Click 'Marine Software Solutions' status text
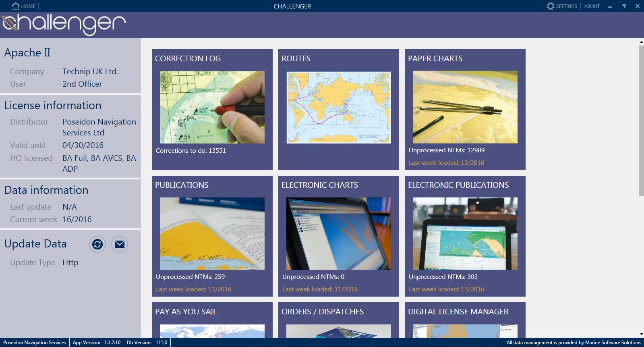The image size is (644, 347). [x=613, y=343]
